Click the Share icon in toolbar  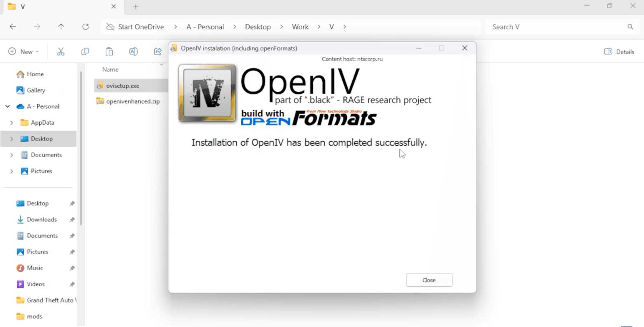[x=158, y=52]
